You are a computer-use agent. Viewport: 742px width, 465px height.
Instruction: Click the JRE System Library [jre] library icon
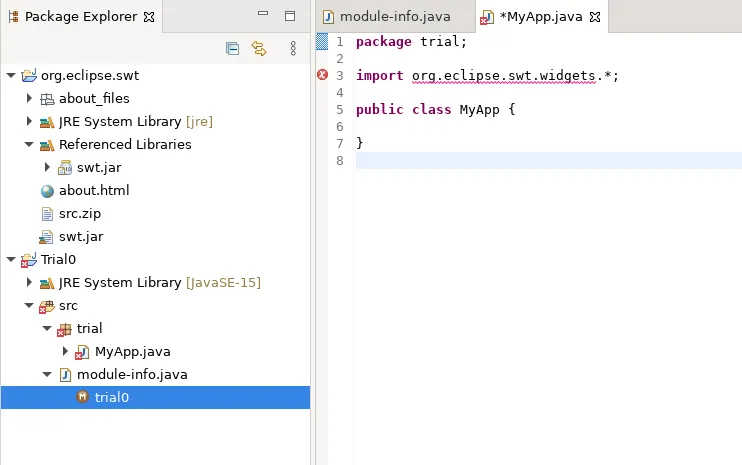tap(47, 122)
